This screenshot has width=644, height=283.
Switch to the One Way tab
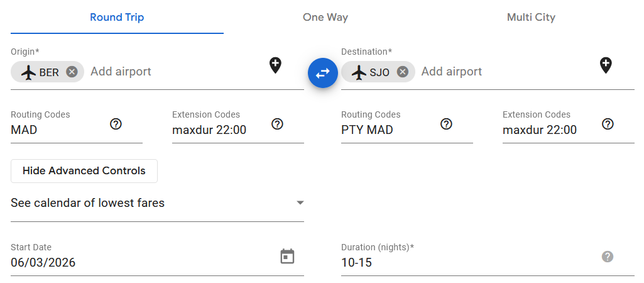coord(325,17)
